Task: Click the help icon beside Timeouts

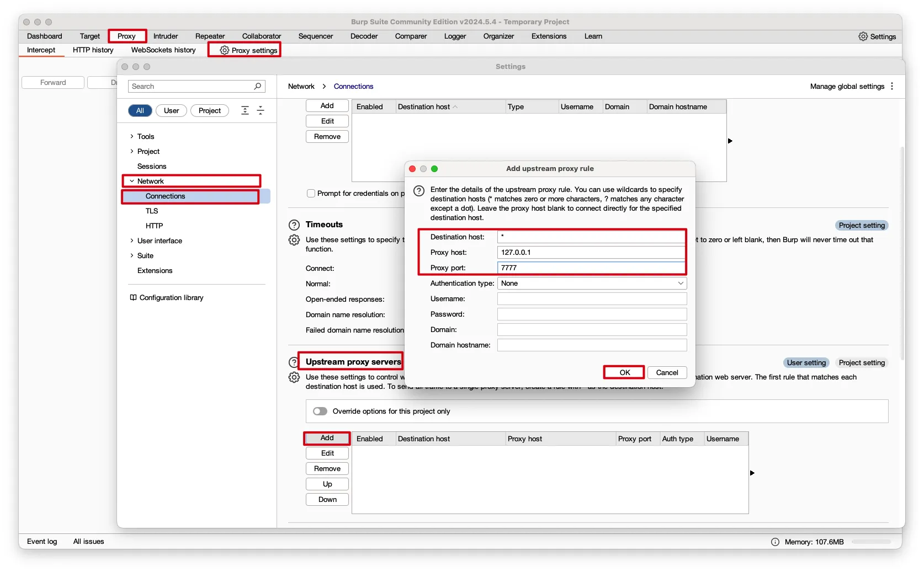Action: [x=294, y=224]
